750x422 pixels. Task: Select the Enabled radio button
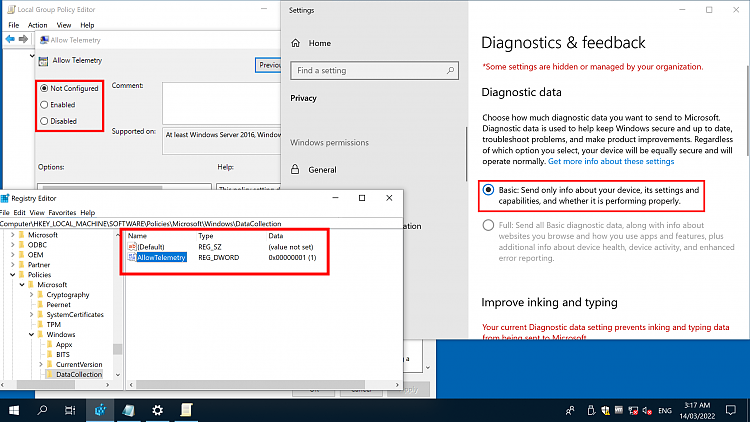pyautogui.click(x=44, y=105)
